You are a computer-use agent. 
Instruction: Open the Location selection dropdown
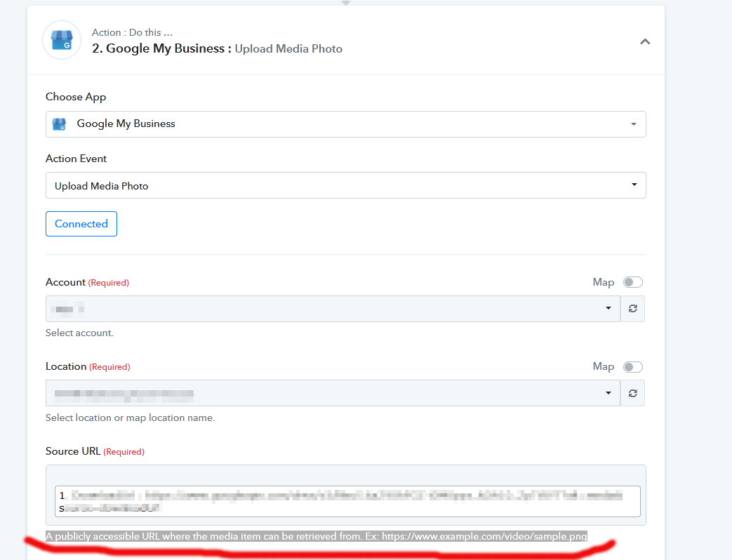[333, 393]
